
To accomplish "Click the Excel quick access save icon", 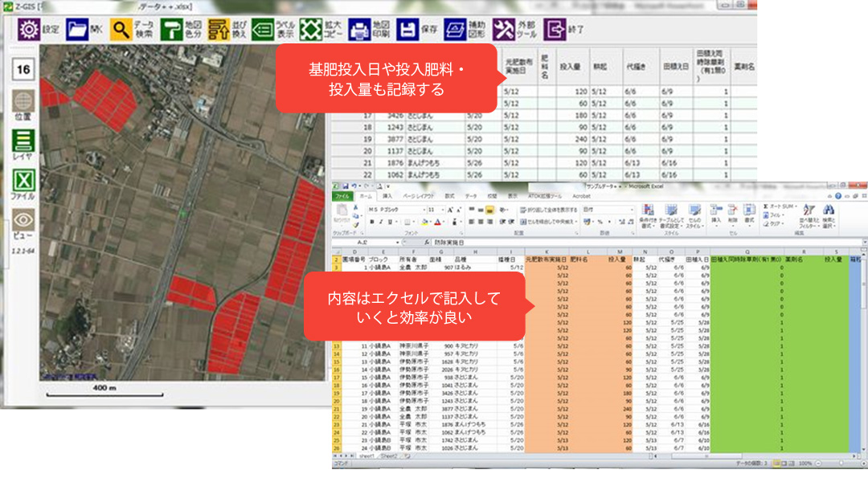I will point(344,186).
